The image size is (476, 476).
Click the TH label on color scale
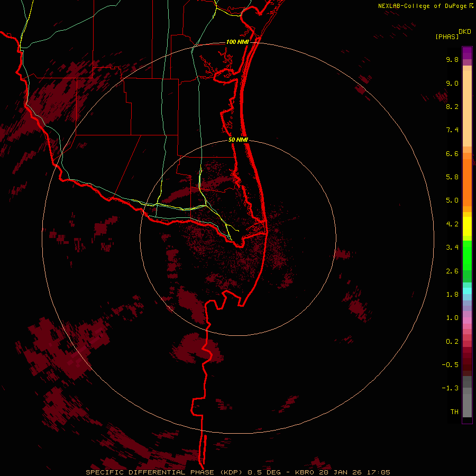[x=454, y=412]
